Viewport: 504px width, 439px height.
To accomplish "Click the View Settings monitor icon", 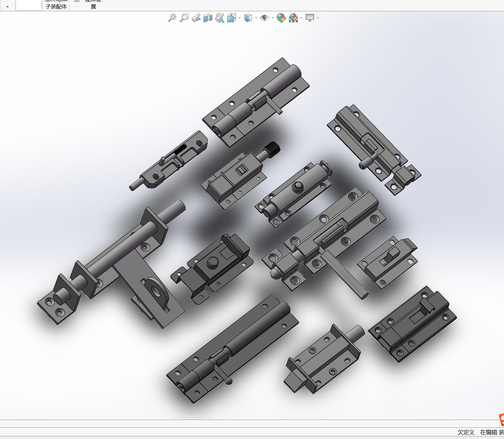I will coord(310,18).
